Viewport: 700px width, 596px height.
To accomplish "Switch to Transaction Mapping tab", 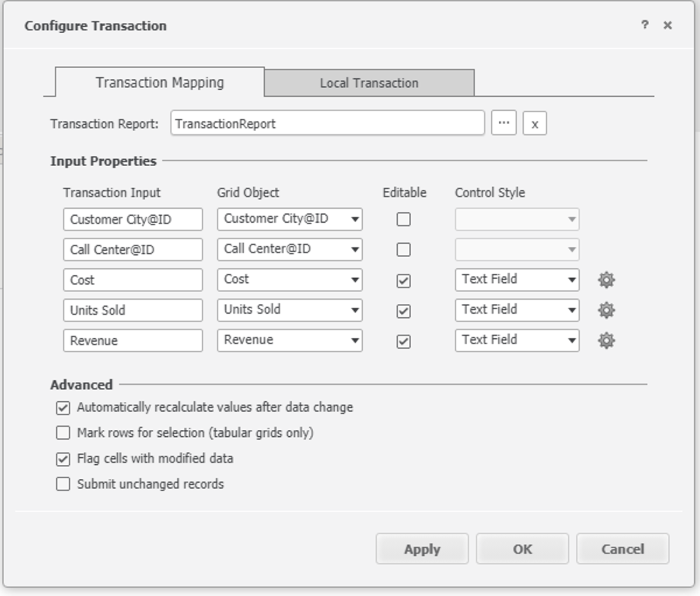I will click(160, 82).
